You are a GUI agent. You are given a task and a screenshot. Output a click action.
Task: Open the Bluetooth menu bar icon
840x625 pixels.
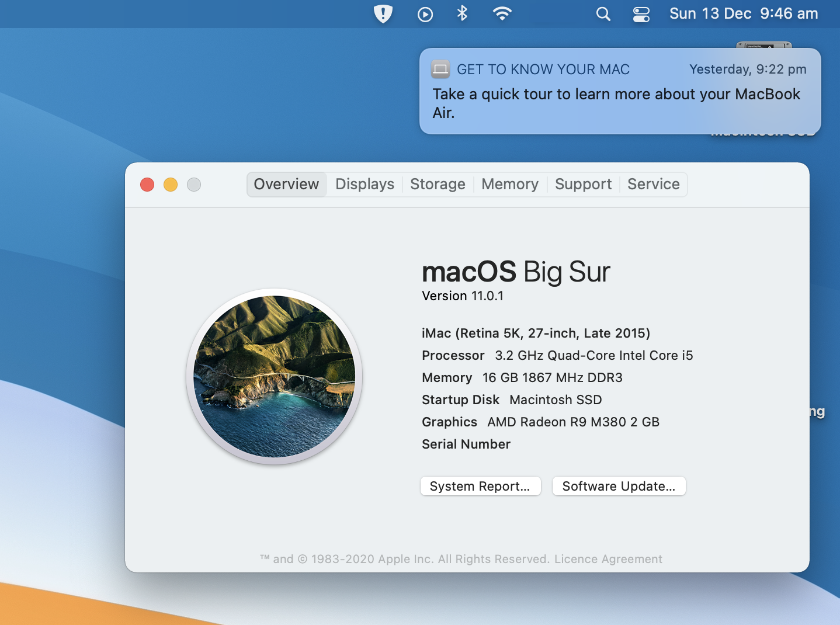click(462, 13)
